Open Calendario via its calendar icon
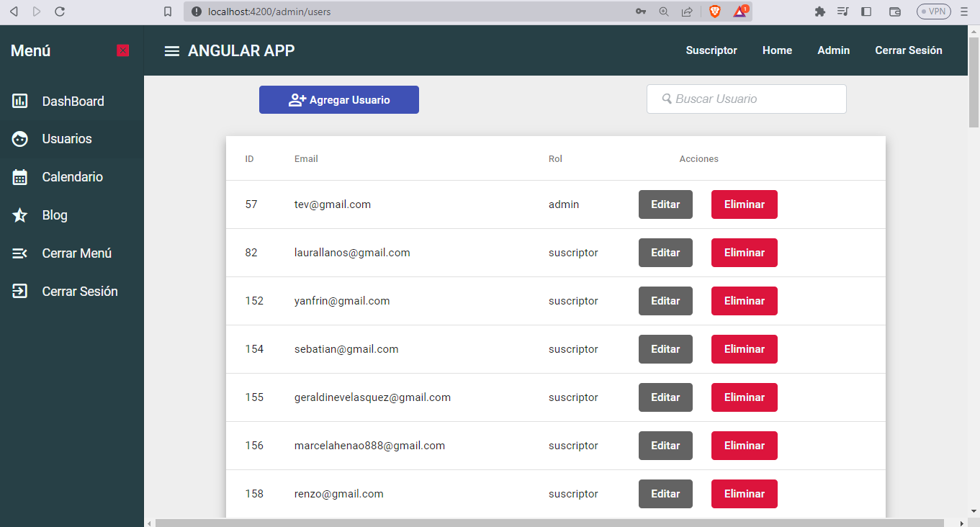 point(19,176)
